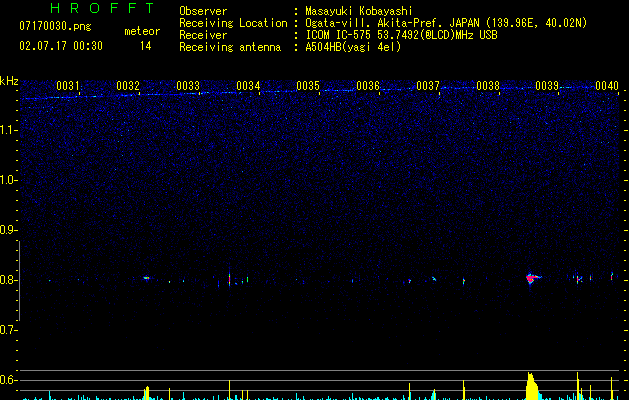The height and width of the screenshot is (400, 629).
Task: Click the gray vertical range bar on frequency axis
Action: pos(19,280)
